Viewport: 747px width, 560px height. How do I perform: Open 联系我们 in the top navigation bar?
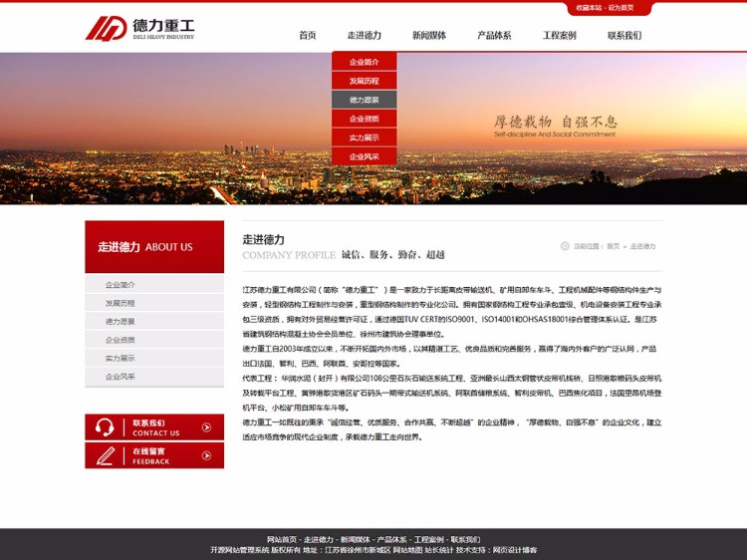coord(624,35)
